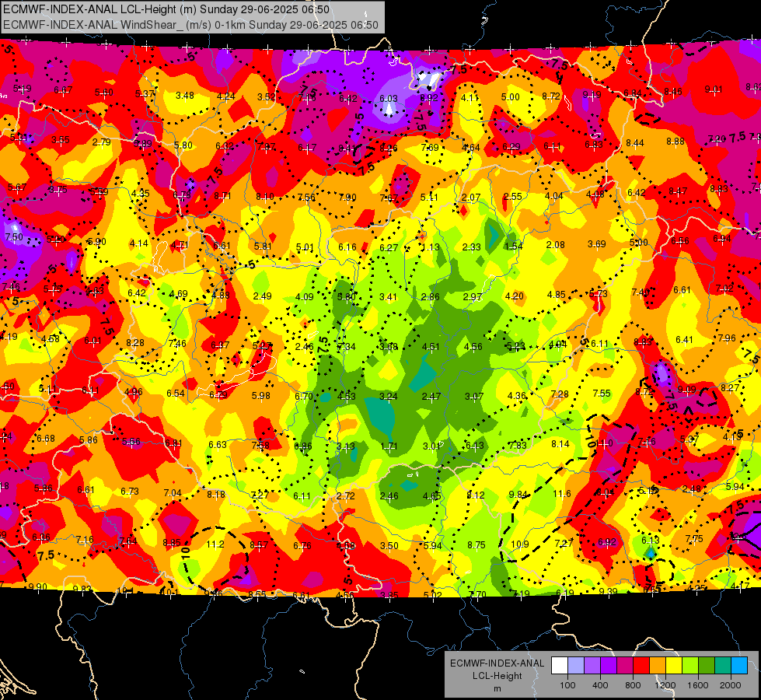The height and width of the screenshot is (700, 761).
Task: Click wind shear value 8.75
Action: coord(476,545)
